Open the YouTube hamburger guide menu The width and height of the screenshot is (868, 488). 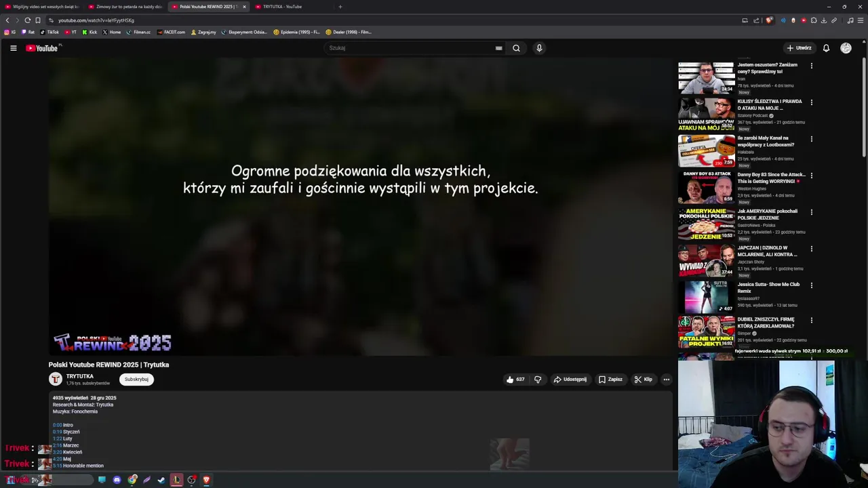tap(13, 48)
